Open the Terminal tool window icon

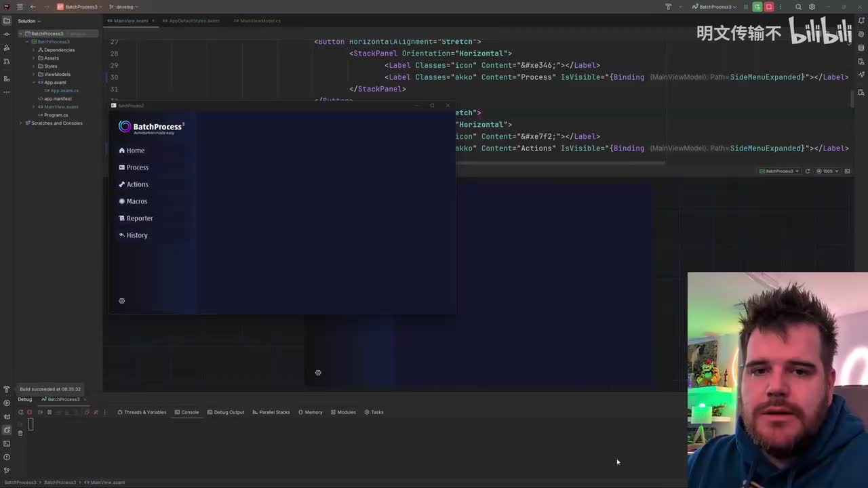(x=7, y=443)
